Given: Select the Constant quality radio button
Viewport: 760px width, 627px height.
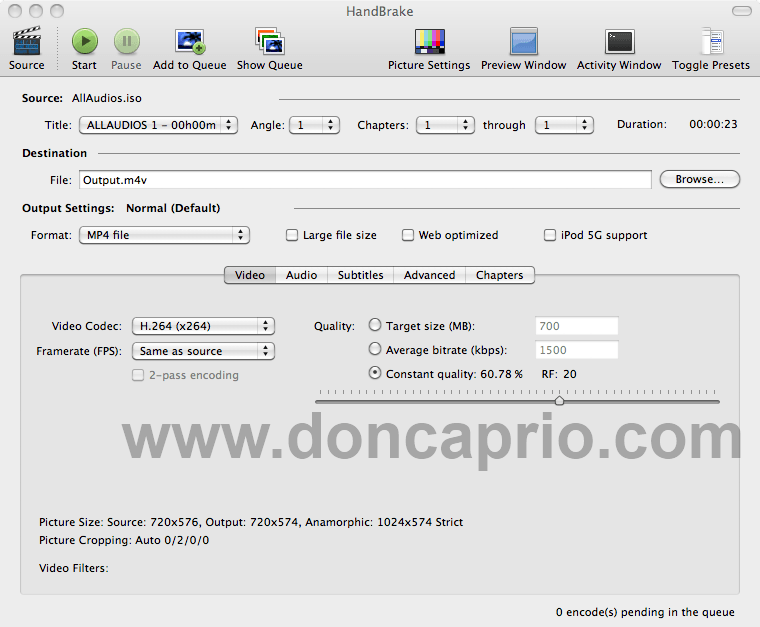Looking at the screenshot, I should [x=375, y=373].
